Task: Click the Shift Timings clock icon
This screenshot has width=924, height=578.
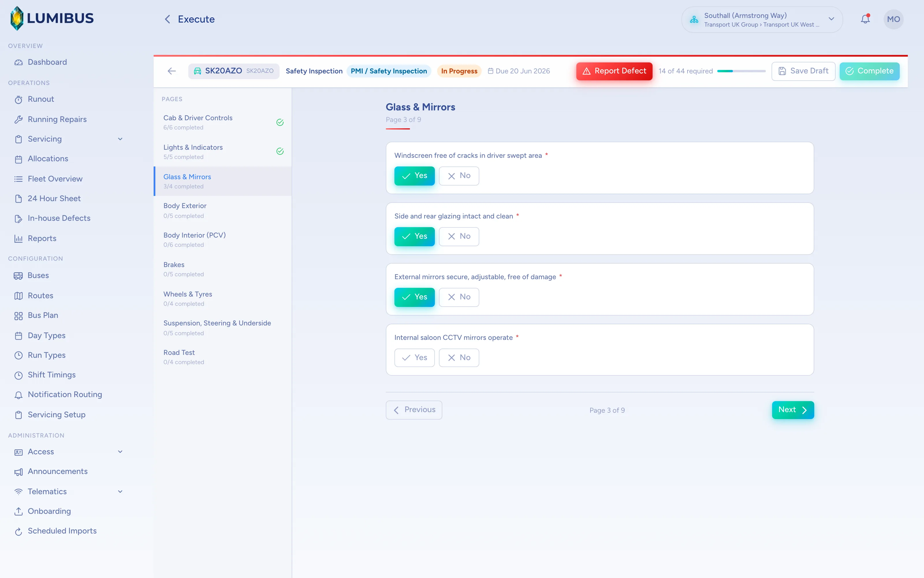Action: (x=18, y=375)
